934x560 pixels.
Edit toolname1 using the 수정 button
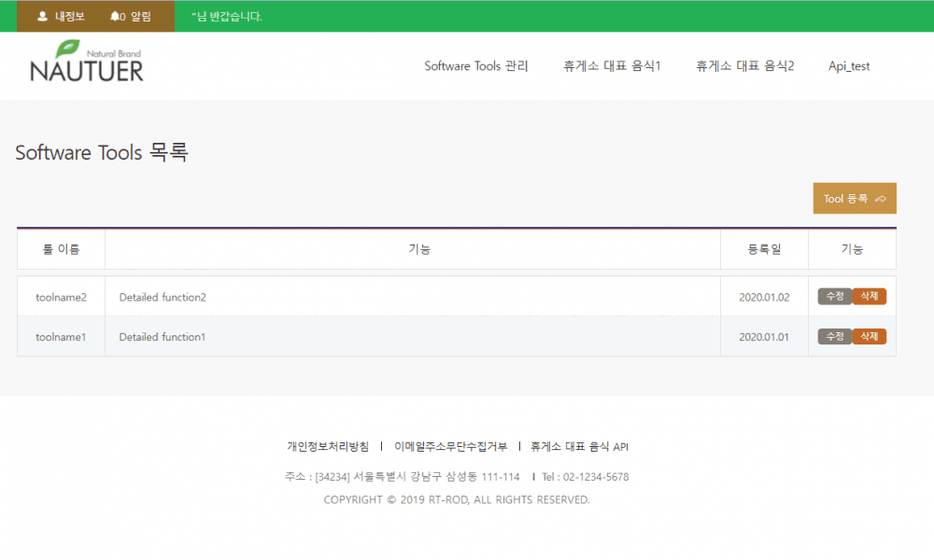[835, 336]
